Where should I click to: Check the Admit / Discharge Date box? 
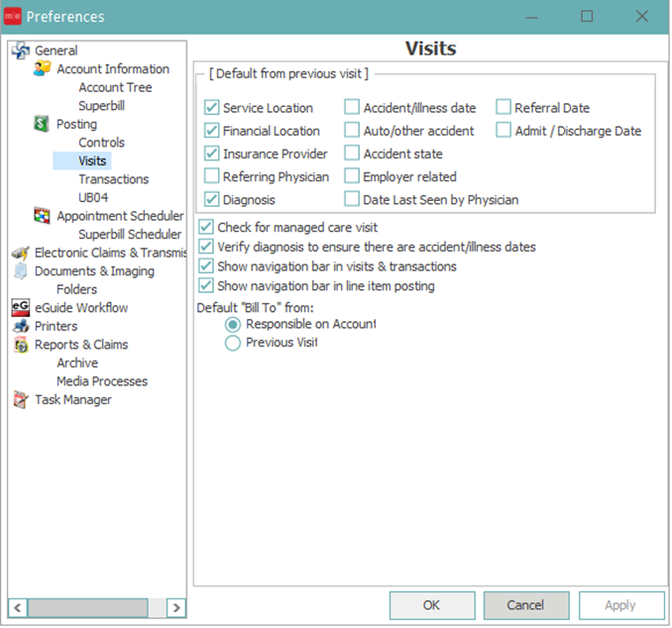[x=504, y=131]
